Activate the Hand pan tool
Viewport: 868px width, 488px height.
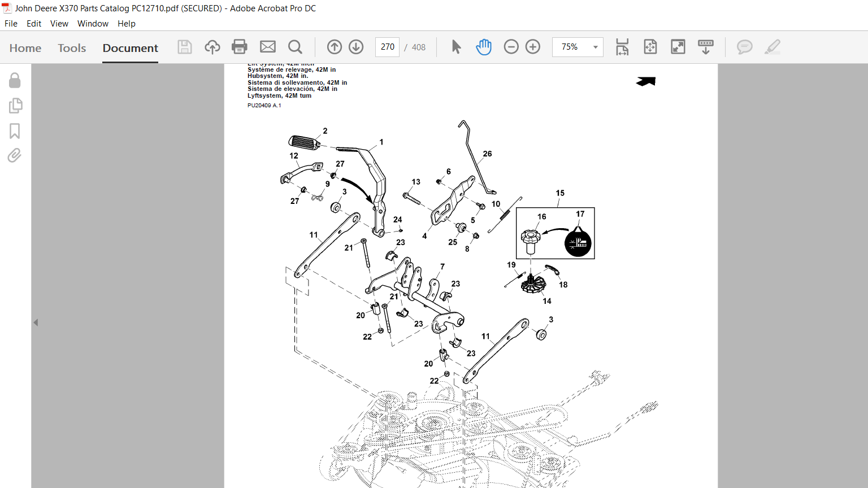point(484,47)
